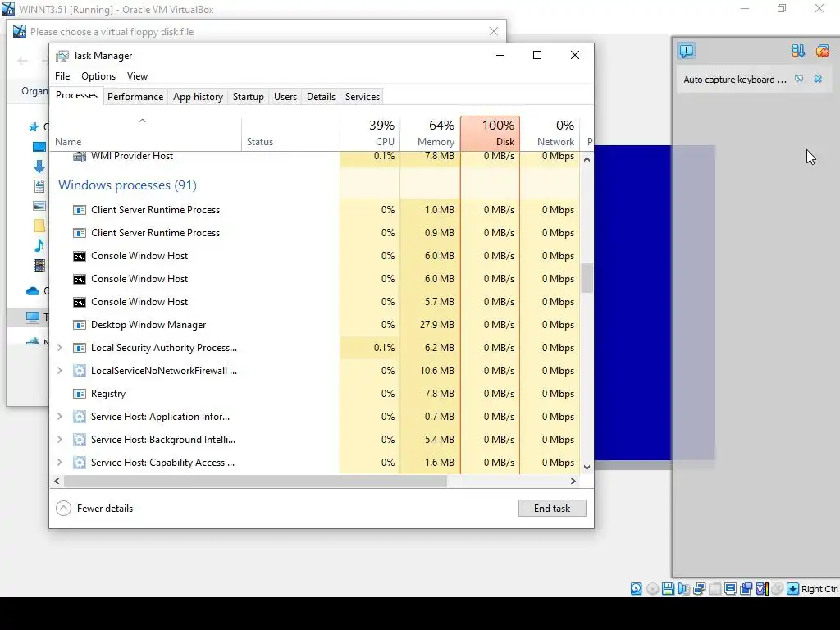This screenshot has height=630, width=840.
Task: Expand Service Host: Background Intelli... row
Action: click(59, 440)
